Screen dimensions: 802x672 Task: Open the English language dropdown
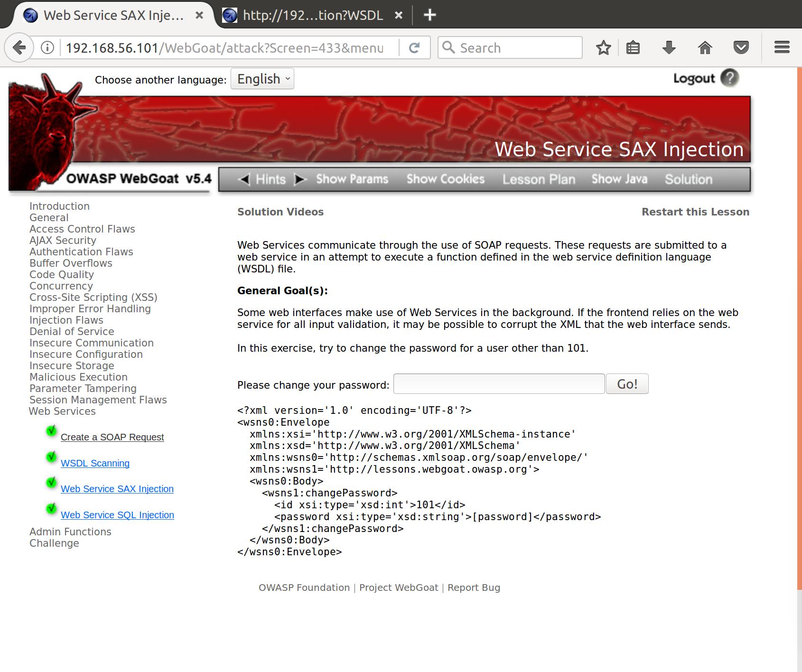point(262,79)
